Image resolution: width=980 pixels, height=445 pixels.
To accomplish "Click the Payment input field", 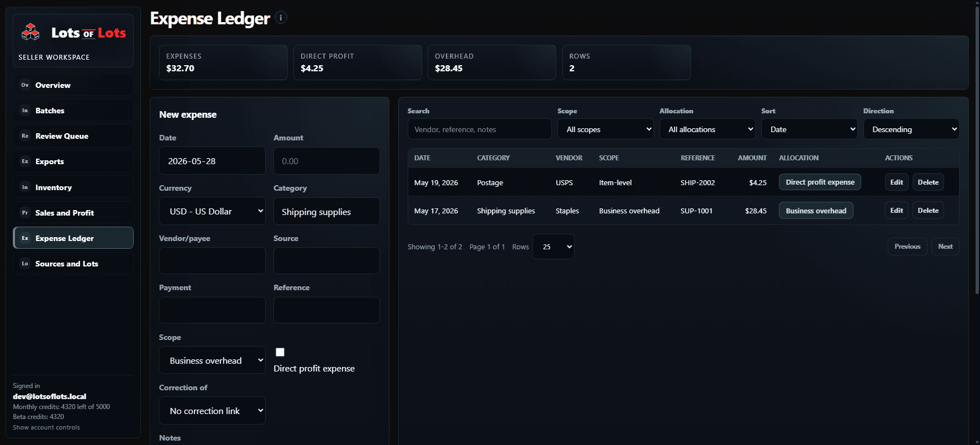I will click(212, 310).
